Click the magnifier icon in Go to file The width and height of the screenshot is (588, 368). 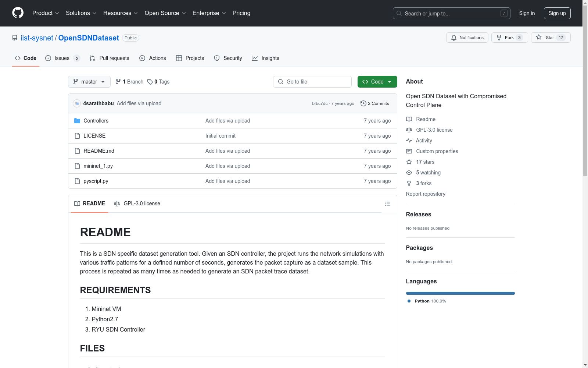pos(281,82)
